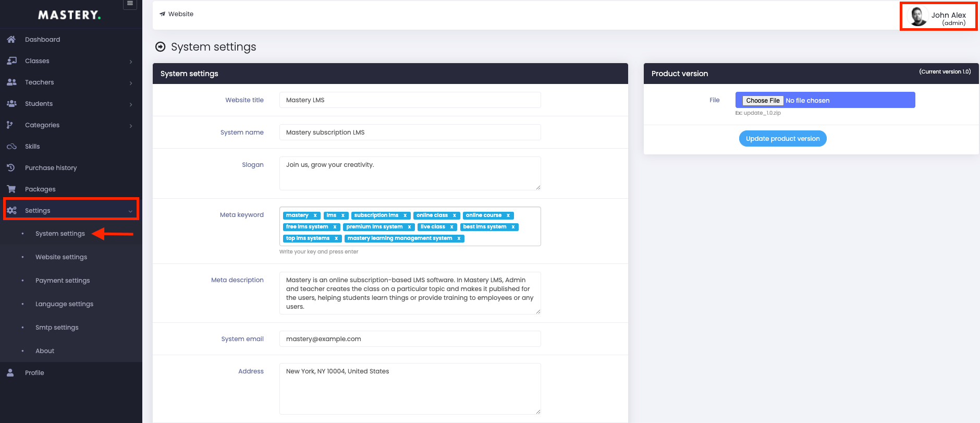This screenshot has height=423, width=980.
Task: Click the Skills infinity icon
Action: point(11,147)
